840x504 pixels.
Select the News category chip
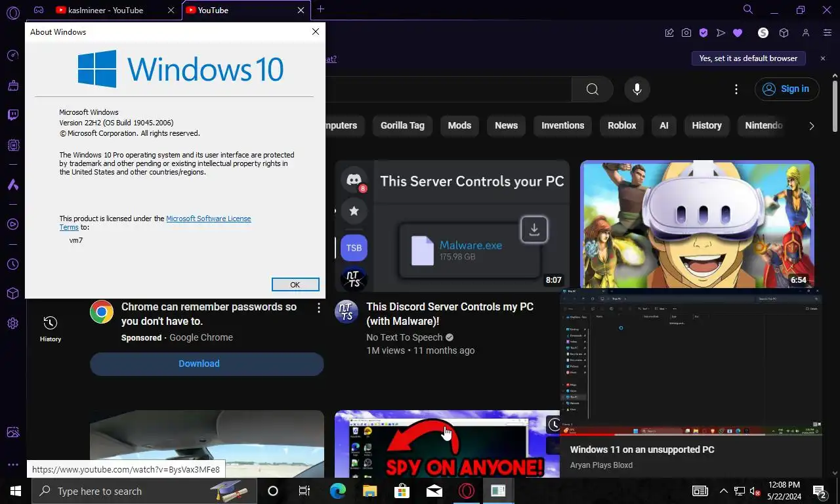[506, 125]
